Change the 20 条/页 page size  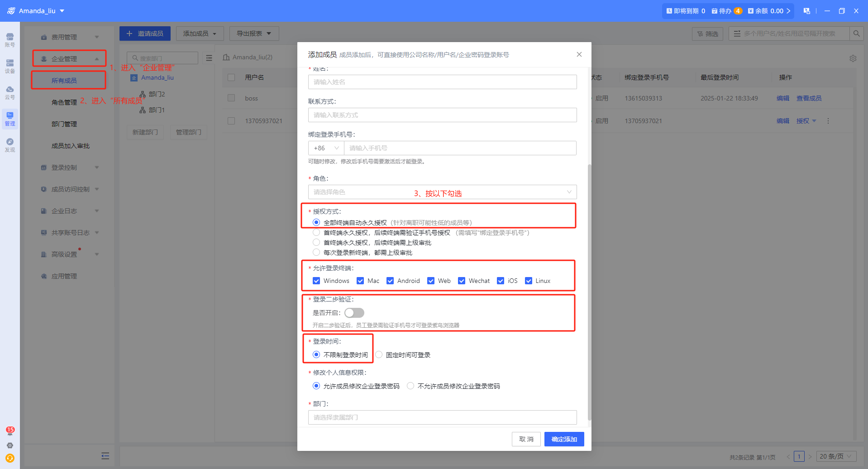(x=836, y=456)
